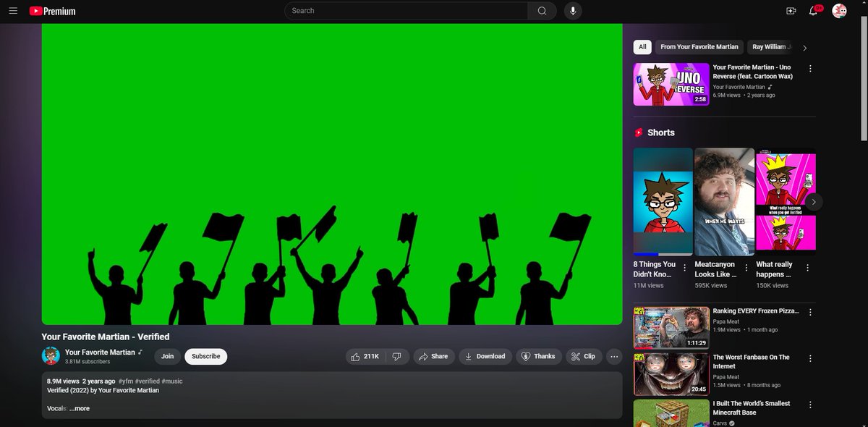This screenshot has height=427, width=868.
Task: Open options menu for Uno Reverse video
Action: [x=810, y=69]
